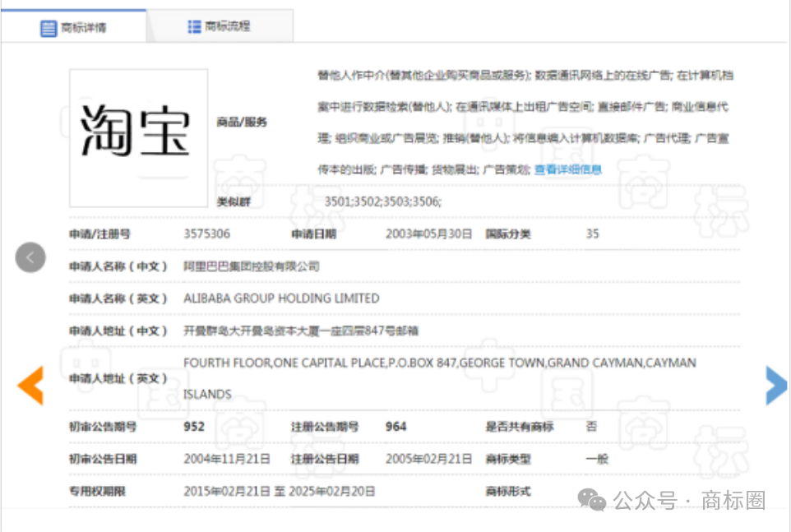Image resolution: width=791 pixels, height=532 pixels.
Task: Click the 商品/服务 label
Action: pos(242,122)
